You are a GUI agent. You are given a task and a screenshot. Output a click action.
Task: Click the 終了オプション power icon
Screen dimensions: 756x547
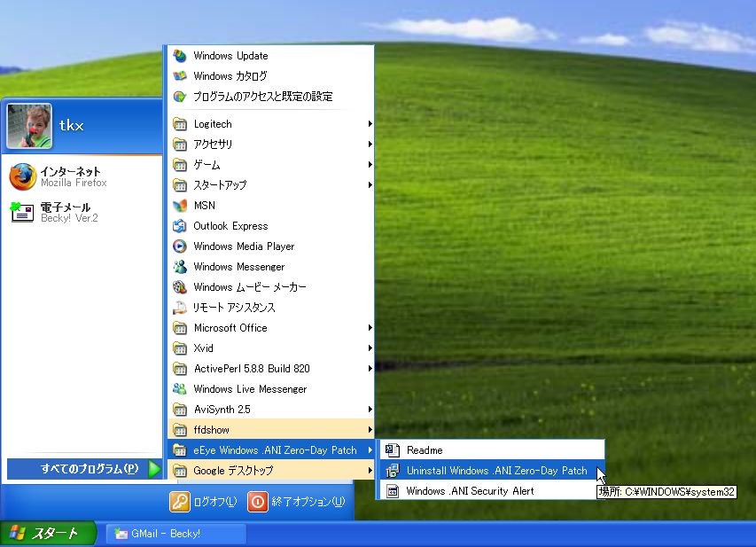click(257, 502)
